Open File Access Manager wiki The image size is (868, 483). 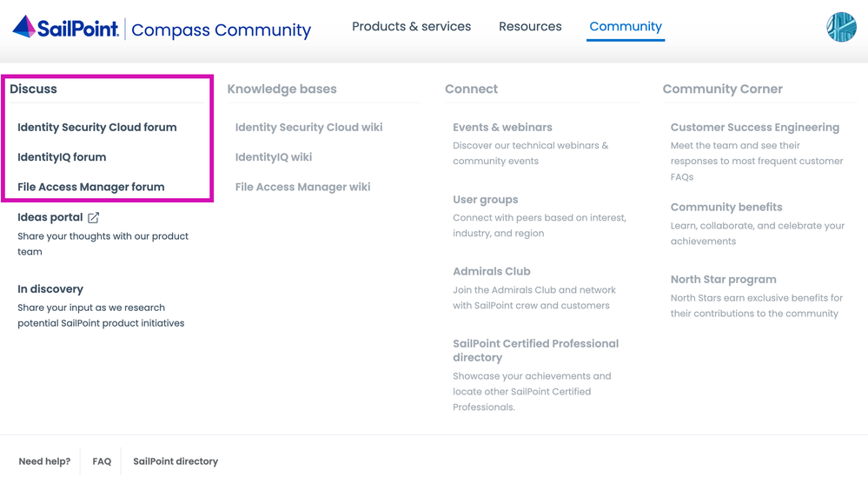click(x=302, y=187)
